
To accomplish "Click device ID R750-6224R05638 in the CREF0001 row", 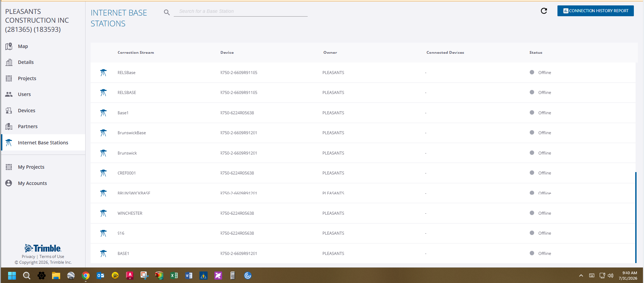I will (x=237, y=173).
